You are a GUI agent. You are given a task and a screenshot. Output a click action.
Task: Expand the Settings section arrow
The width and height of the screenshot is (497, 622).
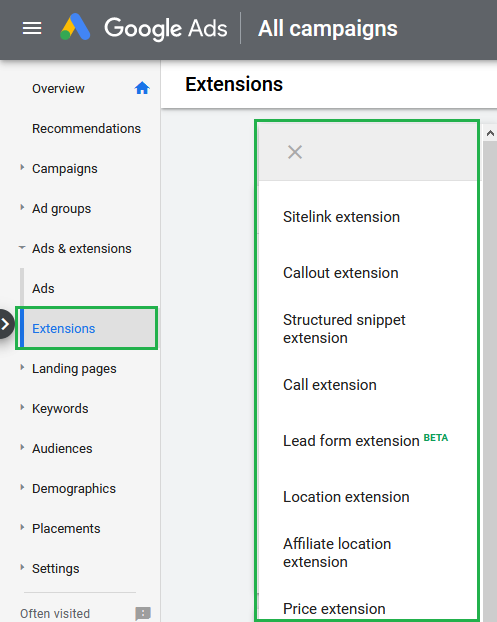pos(22,568)
